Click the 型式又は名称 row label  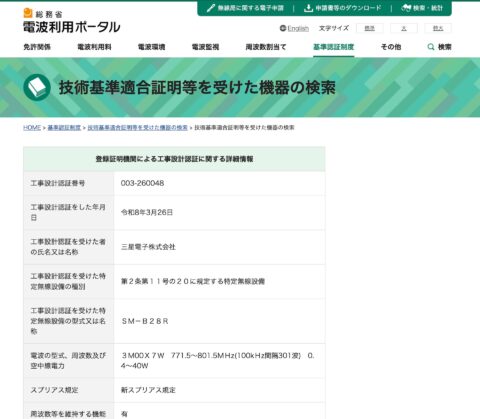tap(68, 321)
